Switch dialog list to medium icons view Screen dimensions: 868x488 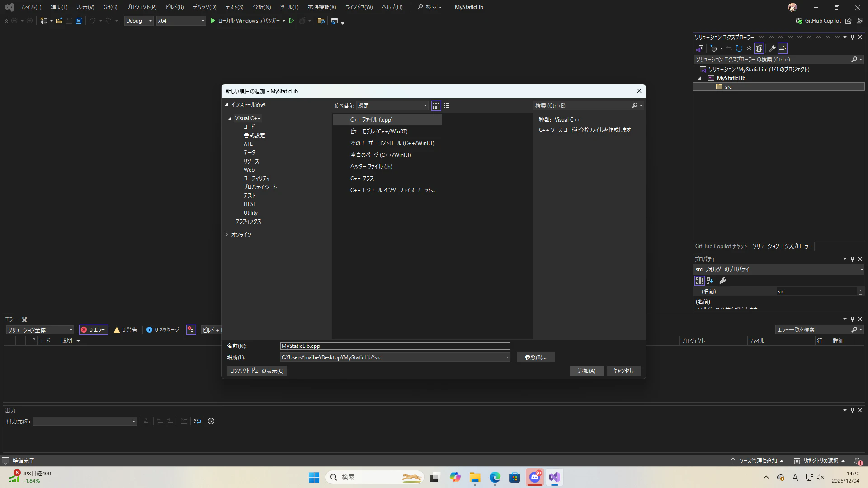[436, 106]
